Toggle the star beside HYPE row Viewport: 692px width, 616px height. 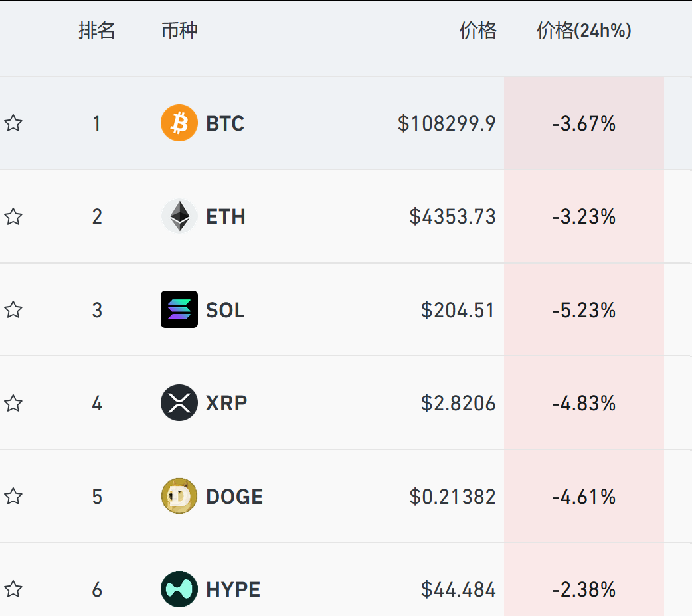13,589
